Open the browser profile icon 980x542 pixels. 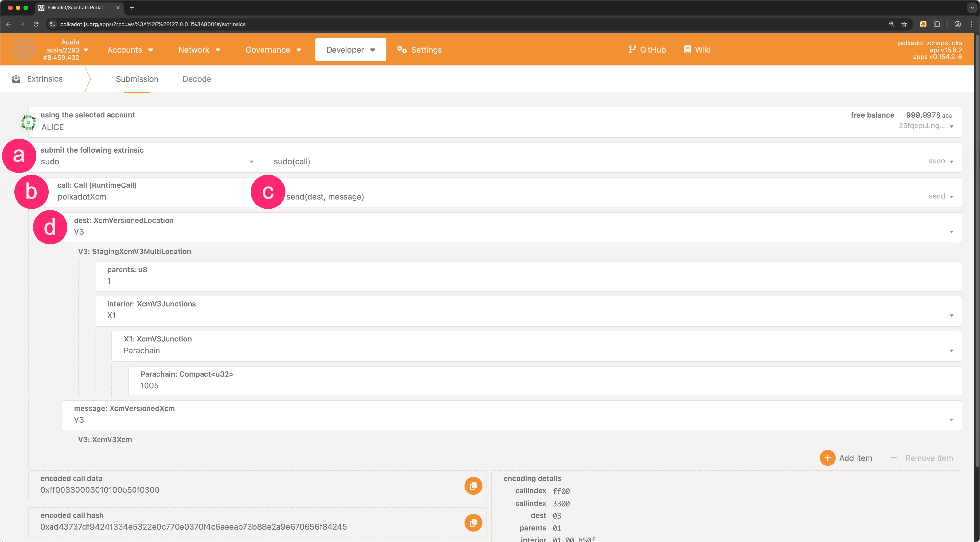click(958, 24)
